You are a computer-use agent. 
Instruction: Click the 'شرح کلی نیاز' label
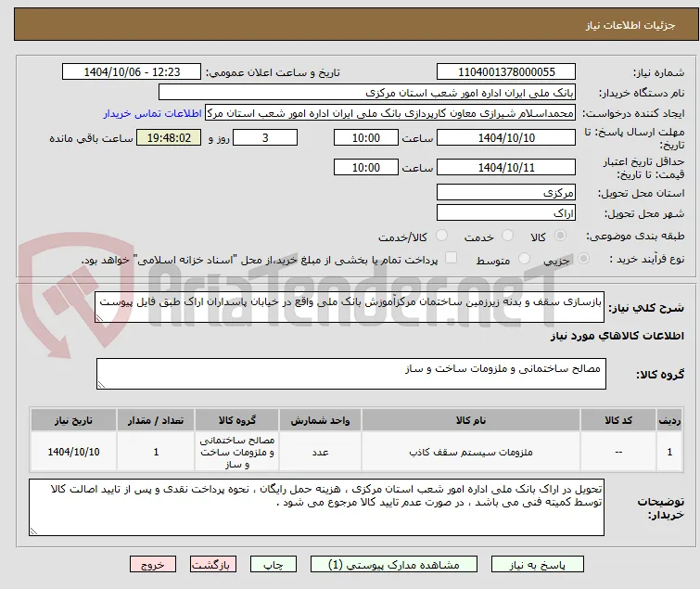point(646,307)
